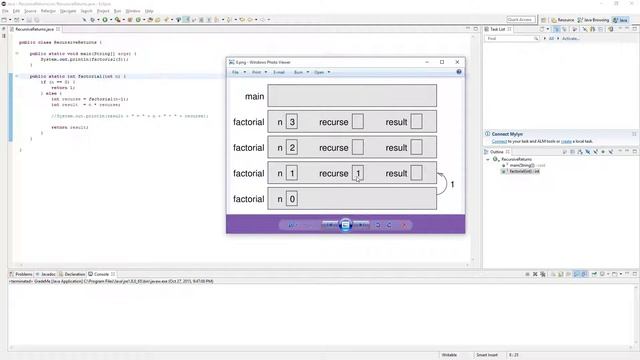Click the Search flashlight icon in Eclipse toolbar
Screen dimensions: 640x360
(166, 20)
